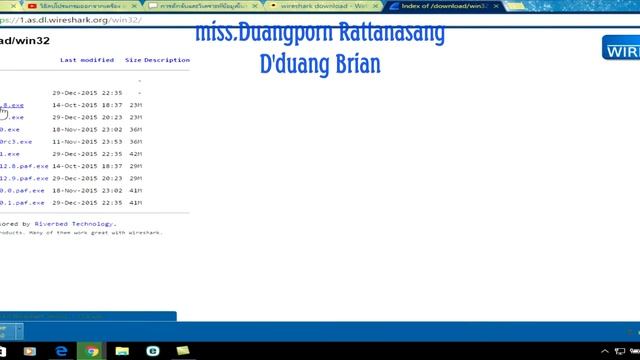Open the download item dropdown arrow
The width and height of the screenshot is (640, 360).
tap(19, 331)
